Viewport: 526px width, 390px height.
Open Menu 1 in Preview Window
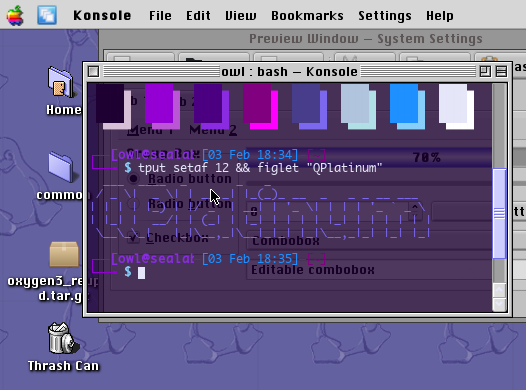click(150, 130)
